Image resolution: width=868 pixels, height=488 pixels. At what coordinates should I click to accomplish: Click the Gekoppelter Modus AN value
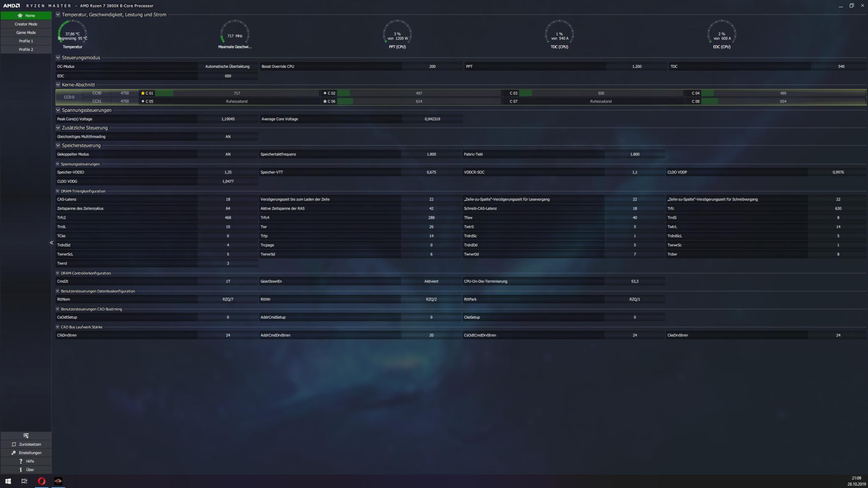(x=228, y=155)
